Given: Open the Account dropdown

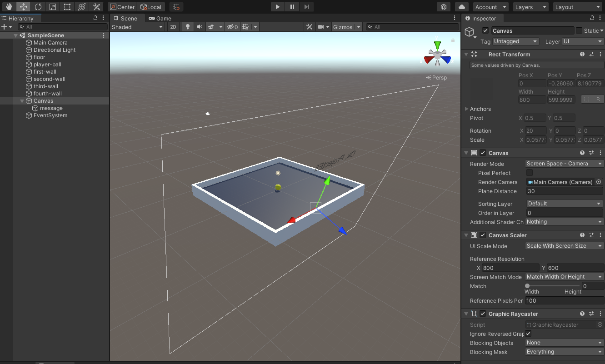Looking at the screenshot, I should click(x=490, y=7).
